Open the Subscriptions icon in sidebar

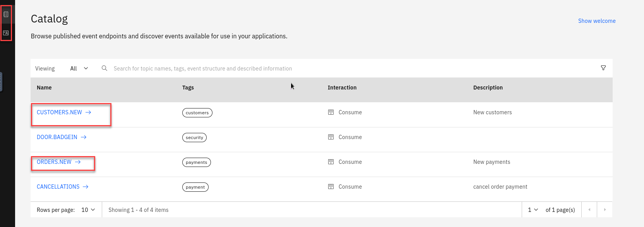click(x=6, y=33)
